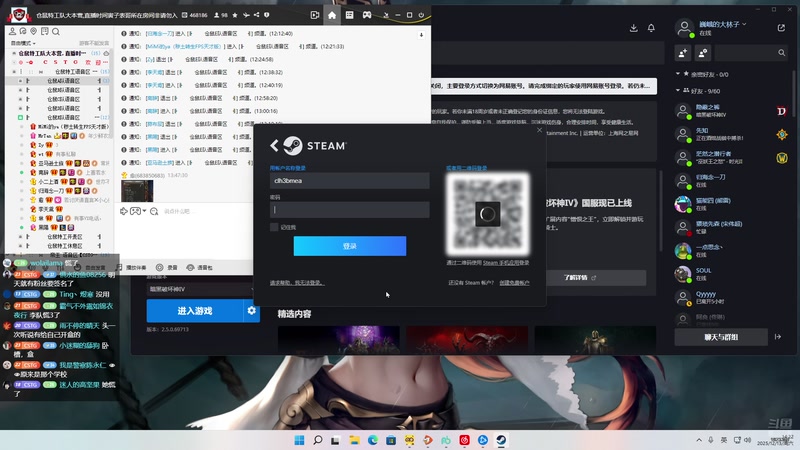
Task: Click the back arrow in the Steam login dialog
Action: (x=274, y=145)
